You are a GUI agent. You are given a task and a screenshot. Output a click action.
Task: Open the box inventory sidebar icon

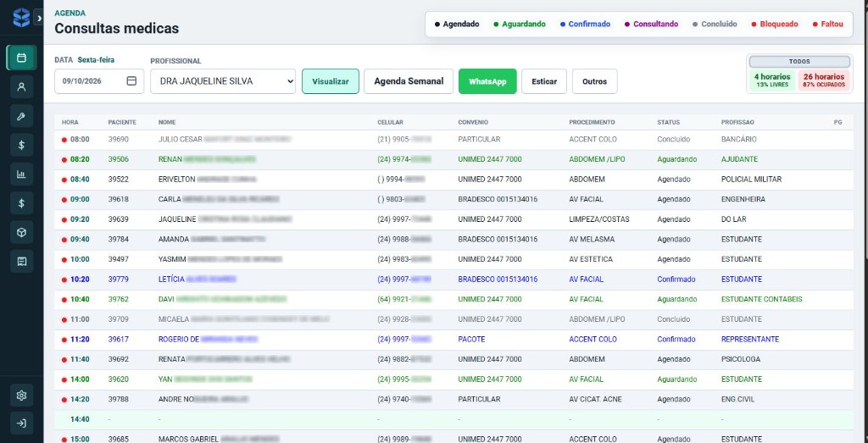point(21,232)
